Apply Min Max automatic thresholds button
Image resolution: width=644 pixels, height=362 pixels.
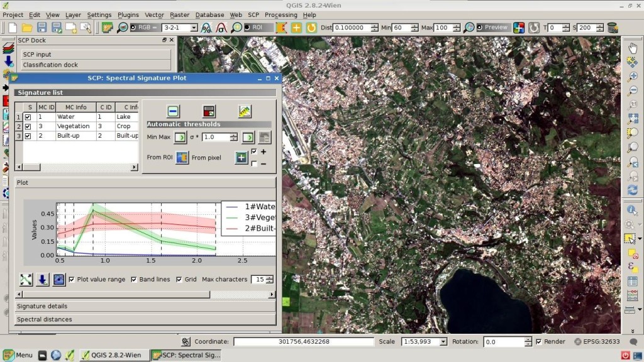click(180, 137)
